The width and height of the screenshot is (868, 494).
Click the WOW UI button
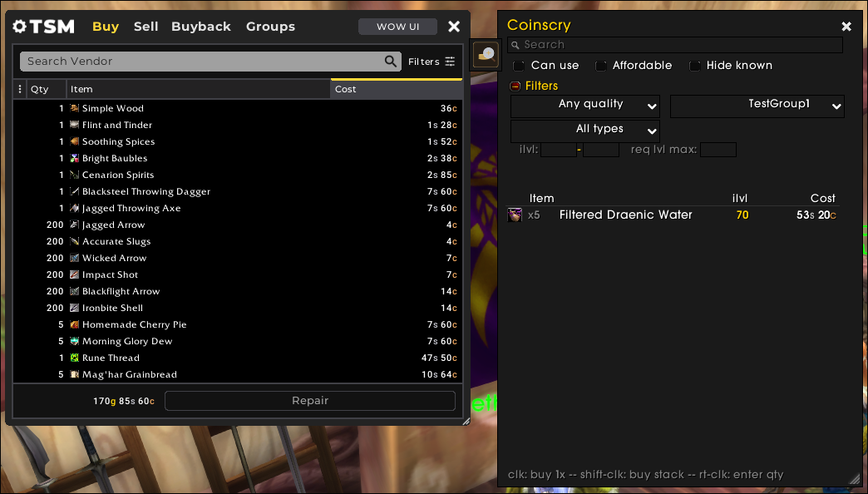(397, 27)
